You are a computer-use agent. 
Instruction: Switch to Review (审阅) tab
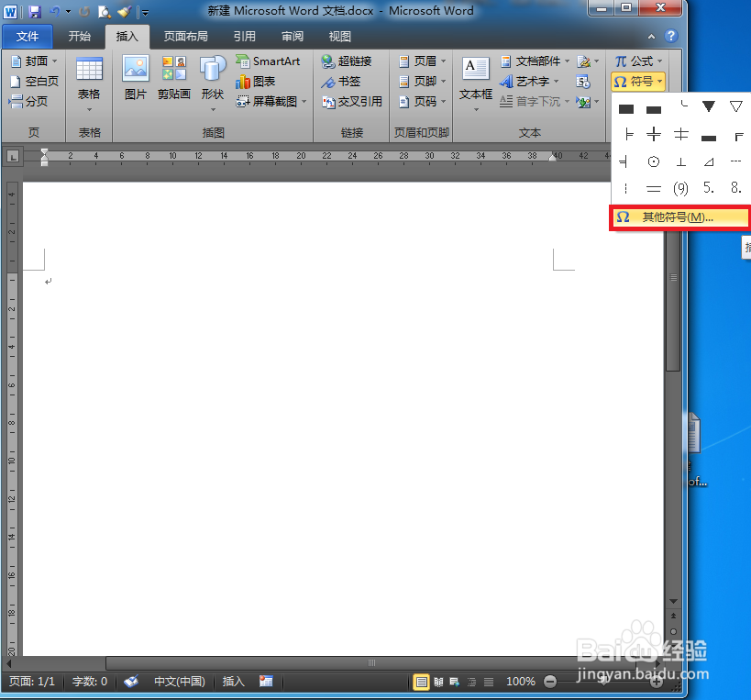pos(293,37)
